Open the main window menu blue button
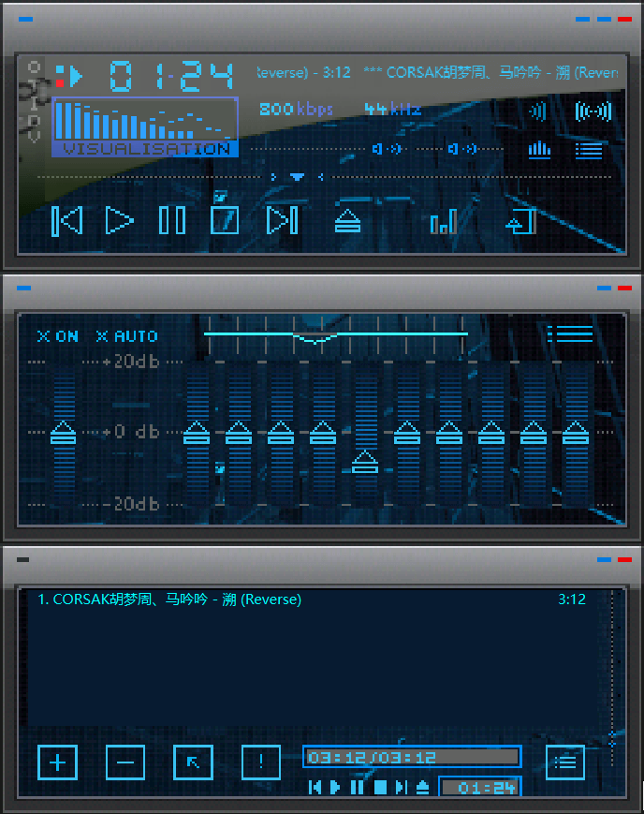 click(25, 20)
